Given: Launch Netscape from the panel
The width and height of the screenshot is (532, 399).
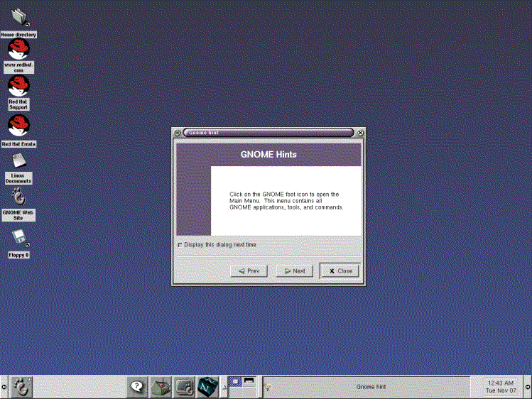Looking at the screenshot, I should point(208,387).
